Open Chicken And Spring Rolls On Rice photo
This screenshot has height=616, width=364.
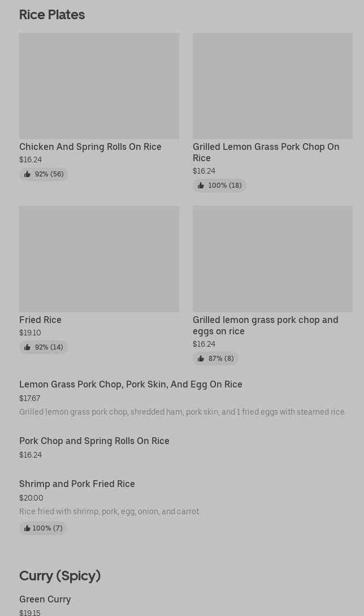tap(99, 85)
